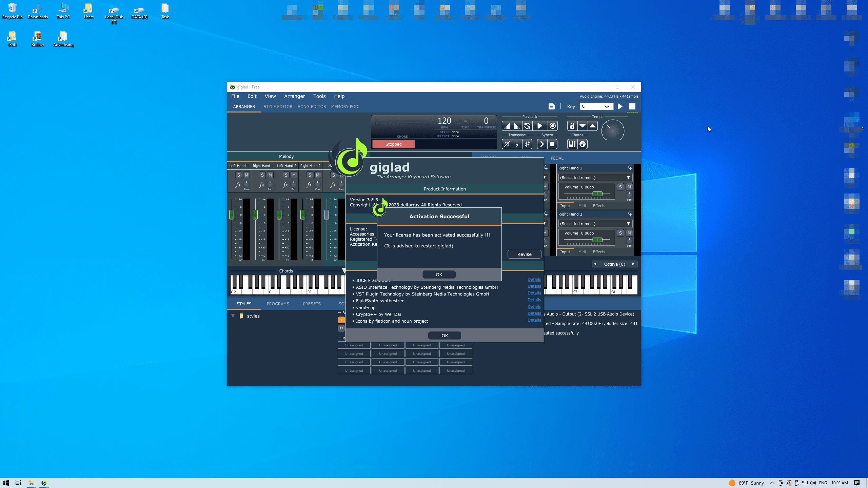
Task: Toggle mute on Right Hand 2 instrument panel
Action: (x=629, y=233)
